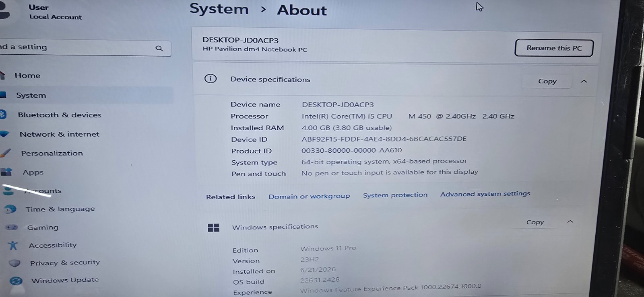Click Rename this PC button

tap(554, 48)
